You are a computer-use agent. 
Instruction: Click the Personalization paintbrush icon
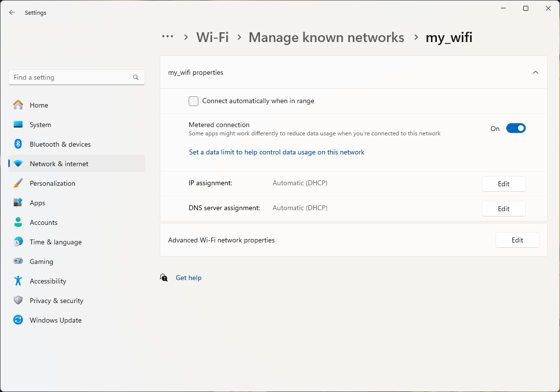18,183
